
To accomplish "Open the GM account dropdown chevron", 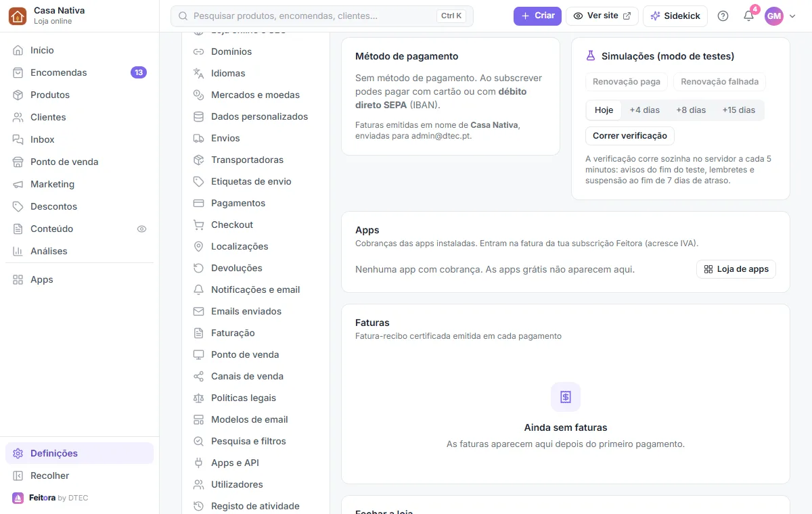I will click(x=792, y=16).
